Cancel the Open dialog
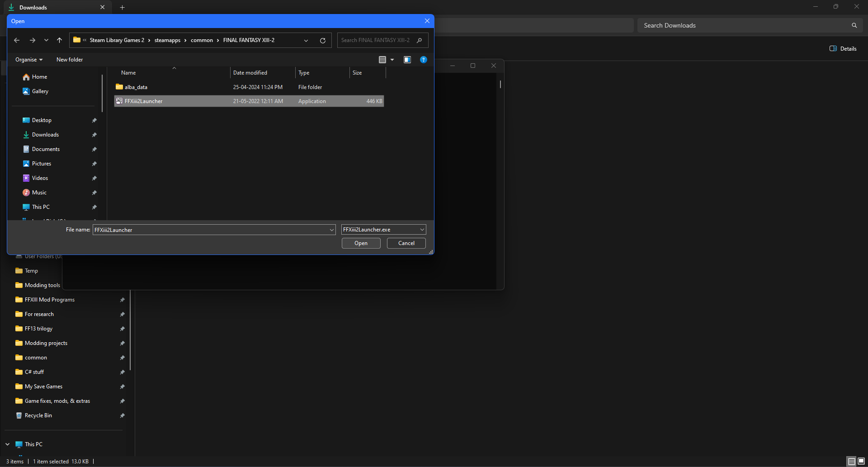The width and height of the screenshot is (868, 467). [x=406, y=243]
